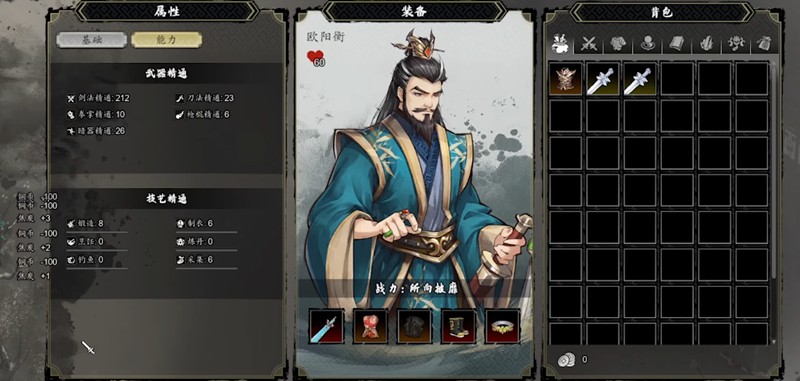
Task: Click the coin currency icon in backpack
Action: coord(566,360)
